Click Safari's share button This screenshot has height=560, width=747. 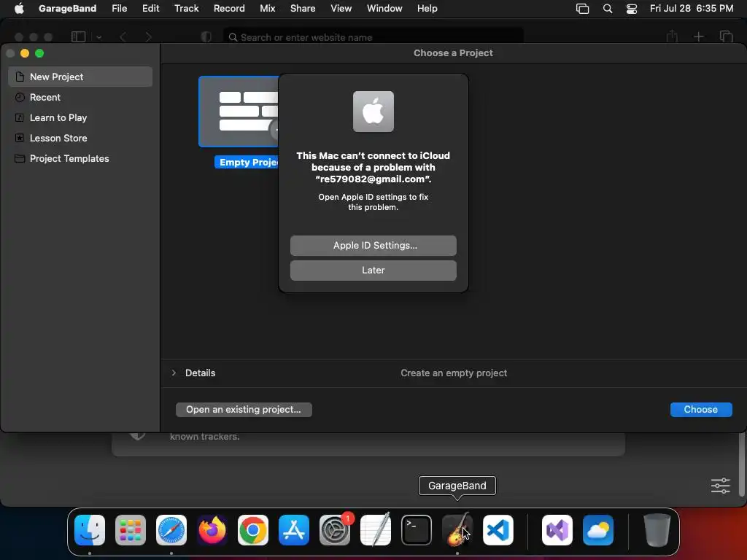coord(672,36)
